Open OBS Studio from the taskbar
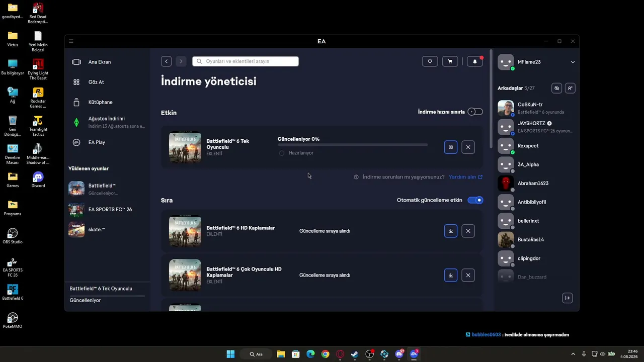644x362 pixels. point(370,354)
